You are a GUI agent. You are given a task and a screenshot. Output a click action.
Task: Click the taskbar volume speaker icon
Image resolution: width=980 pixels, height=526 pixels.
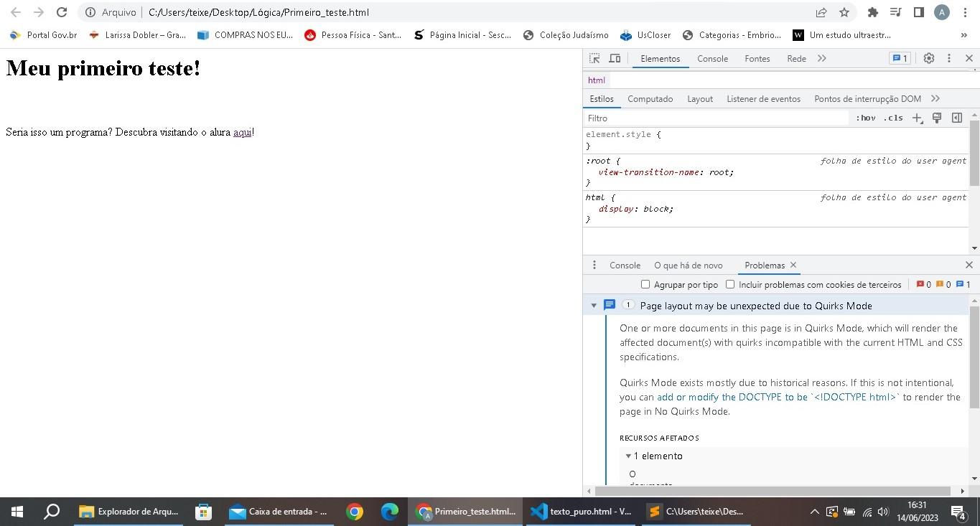point(883,512)
